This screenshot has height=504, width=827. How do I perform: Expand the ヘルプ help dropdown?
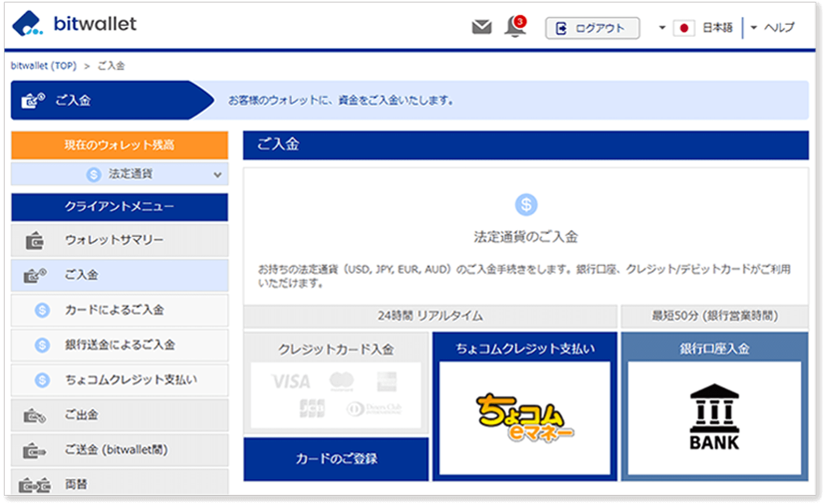(773, 27)
